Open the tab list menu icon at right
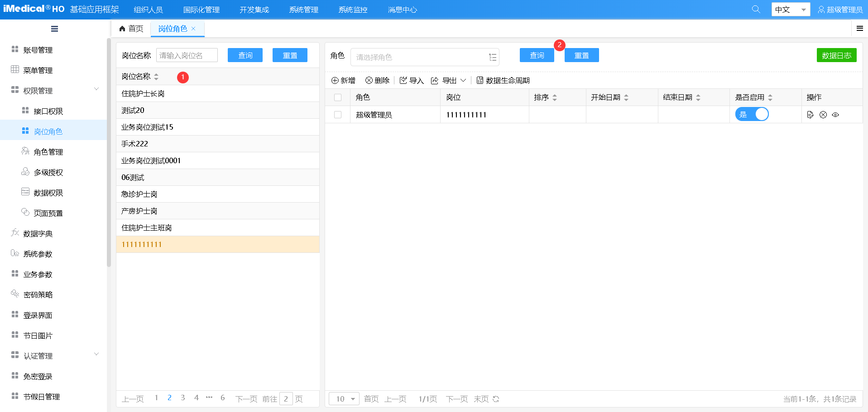Image resolution: width=868 pixels, height=412 pixels. [x=859, y=29]
